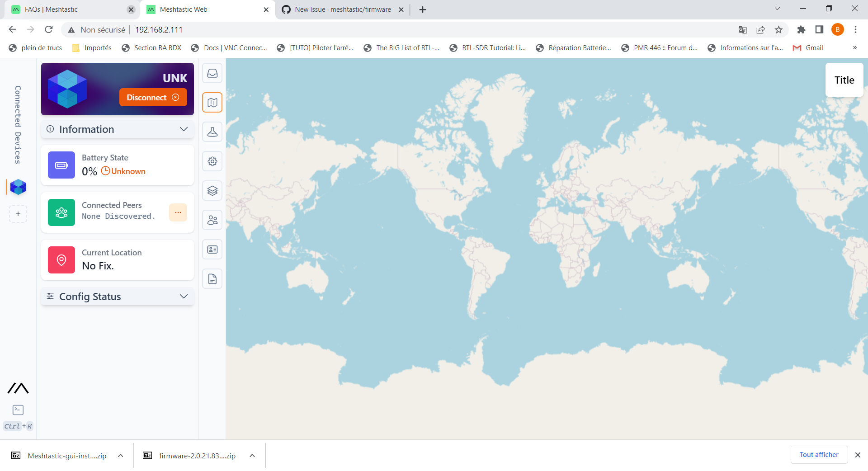Screen dimensions: 868x471
Task: Open the Chrome three-dot menu
Action: coord(855,30)
